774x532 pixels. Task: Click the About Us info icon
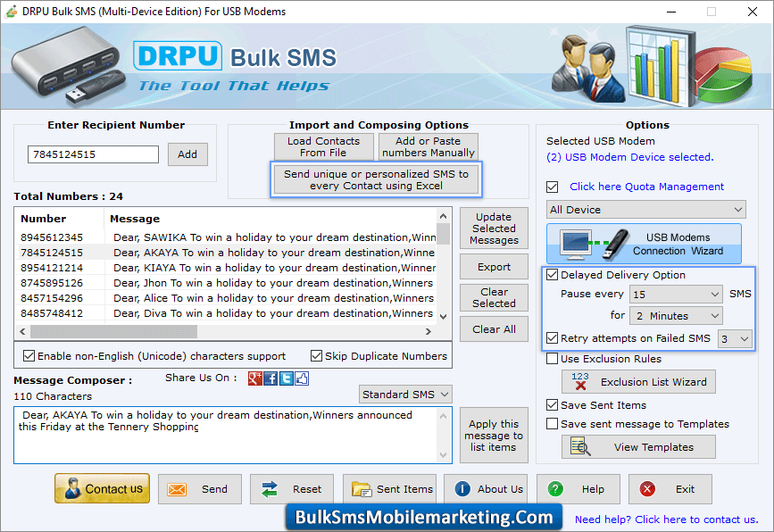pos(462,489)
